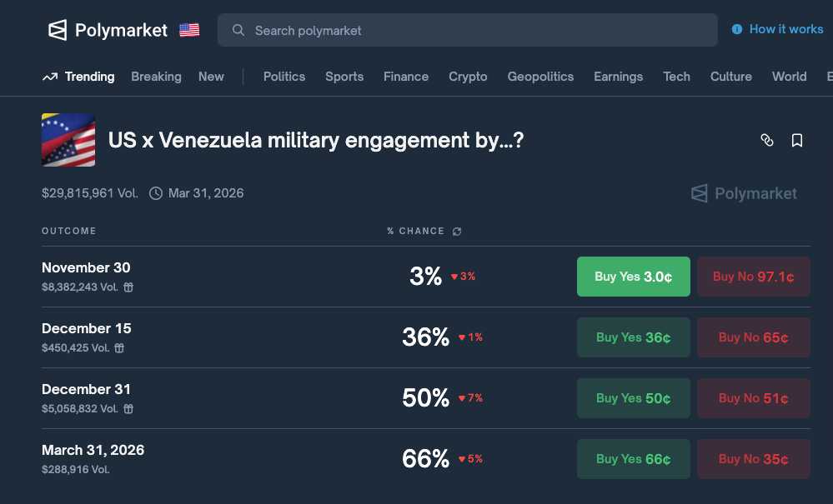Click gift icon under November 30
The width and height of the screenshot is (833, 504).
(128, 287)
